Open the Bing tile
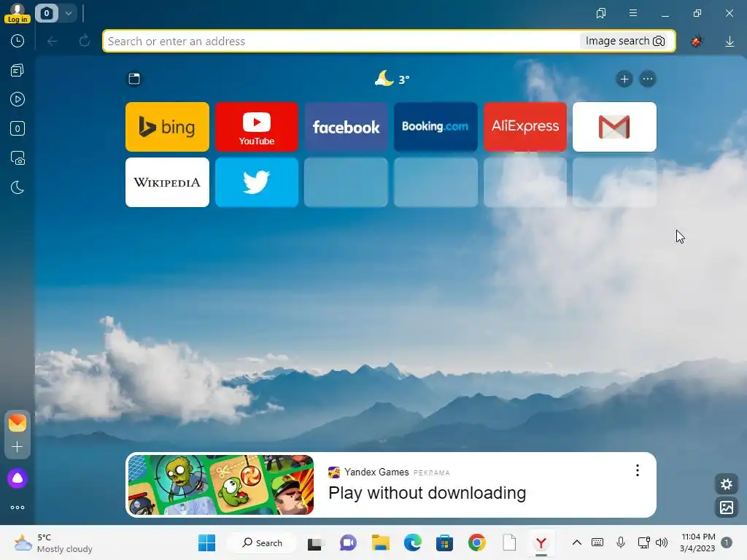The width and height of the screenshot is (747, 560). [x=167, y=127]
